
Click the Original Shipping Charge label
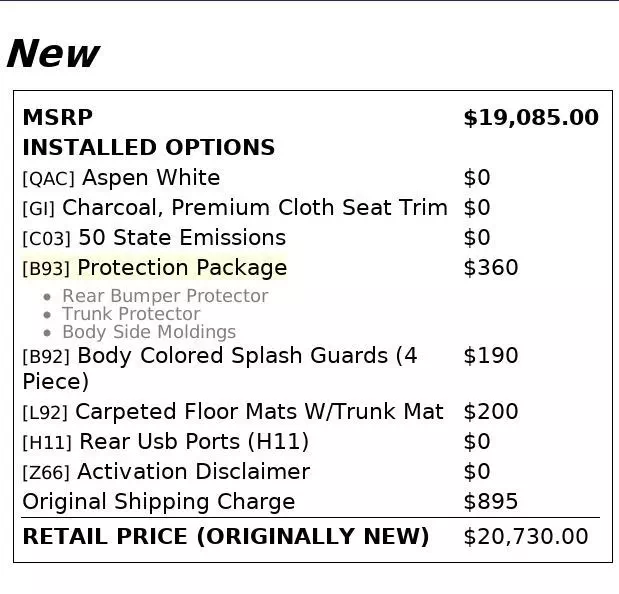pyautogui.click(x=159, y=502)
